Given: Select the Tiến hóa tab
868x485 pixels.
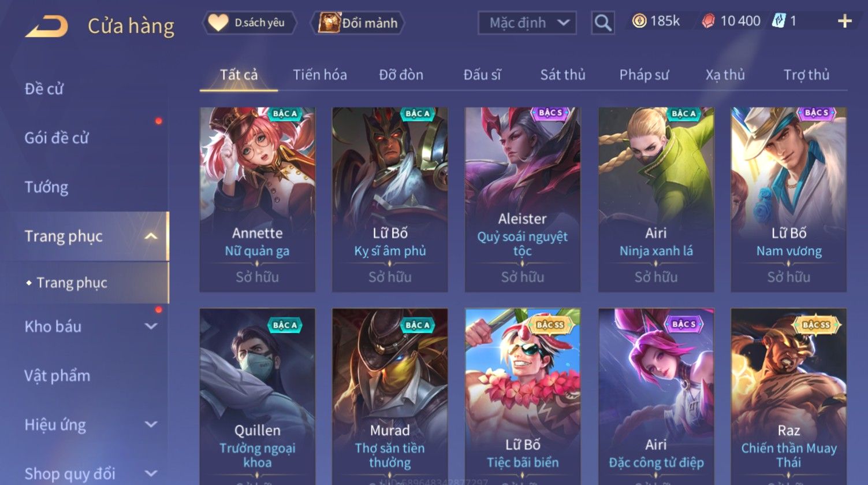Looking at the screenshot, I should (319, 75).
